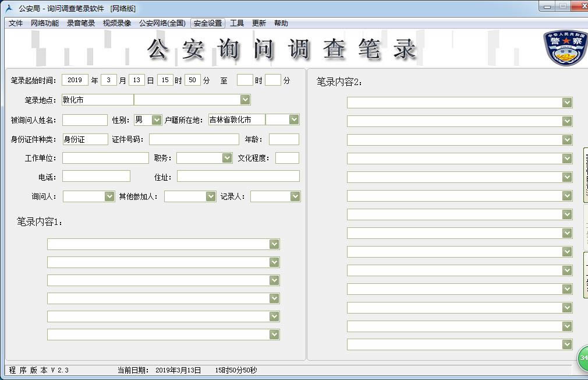Click the 证件号码 input field
Viewport: 588px width, 380px height.
[194, 139]
